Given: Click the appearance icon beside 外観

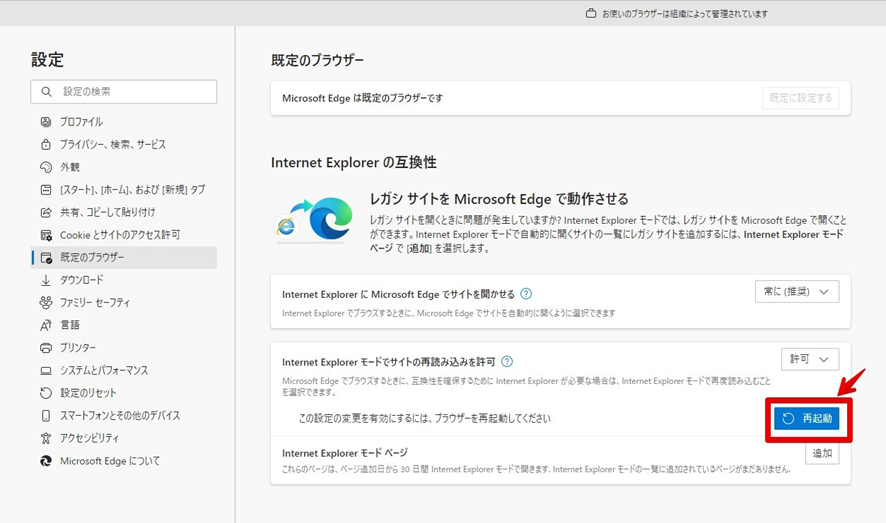Looking at the screenshot, I should coord(46,167).
